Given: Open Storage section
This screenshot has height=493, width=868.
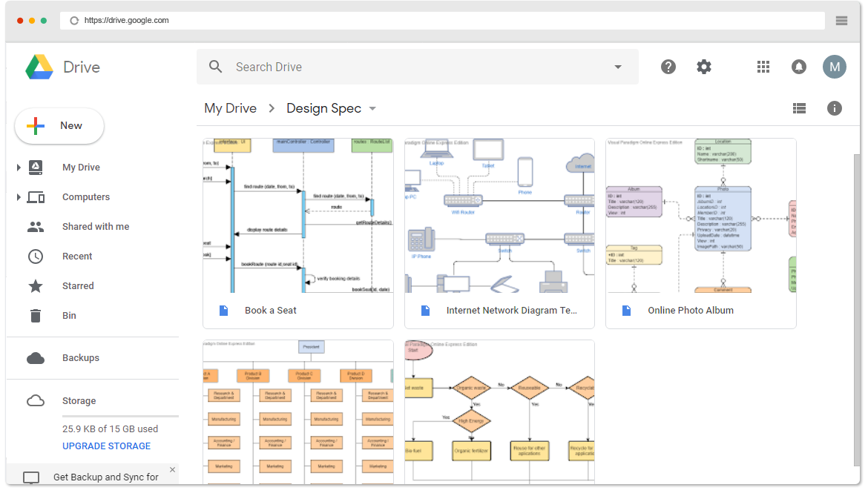Looking at the screenshot, I should click(x=79, y=400).
